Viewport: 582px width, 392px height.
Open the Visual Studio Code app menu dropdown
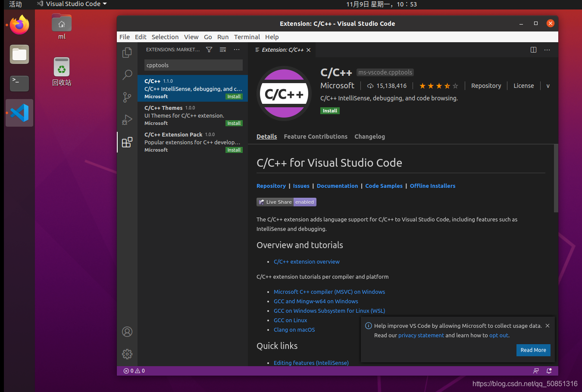tap(72, 4)
